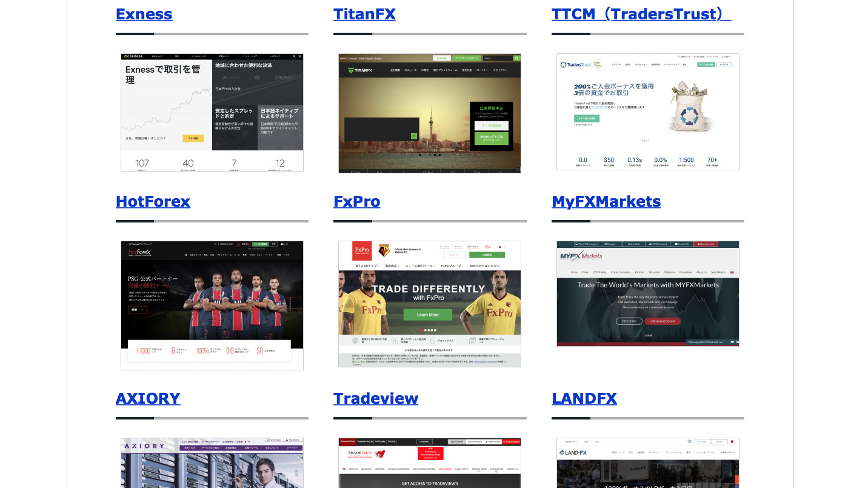
Task: Click the MyFXMarkets website screenshot
Action: point(647,293)
